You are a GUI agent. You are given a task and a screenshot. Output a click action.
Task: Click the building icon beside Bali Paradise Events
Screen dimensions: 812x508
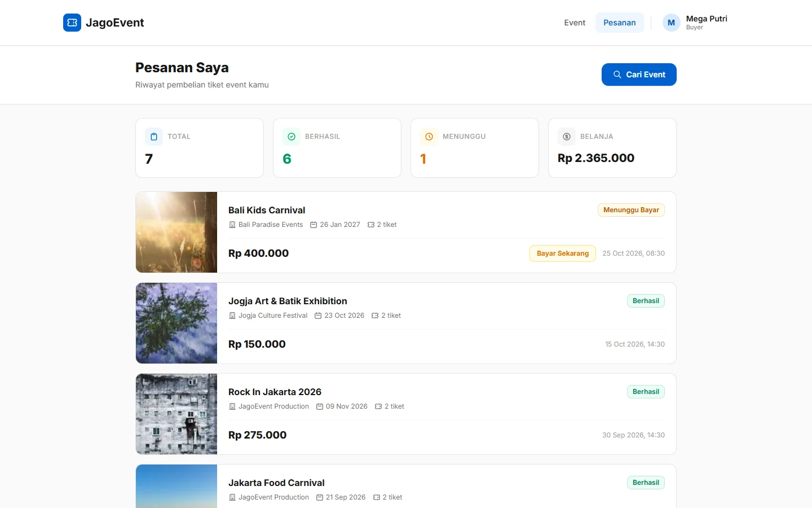point(232,225)
